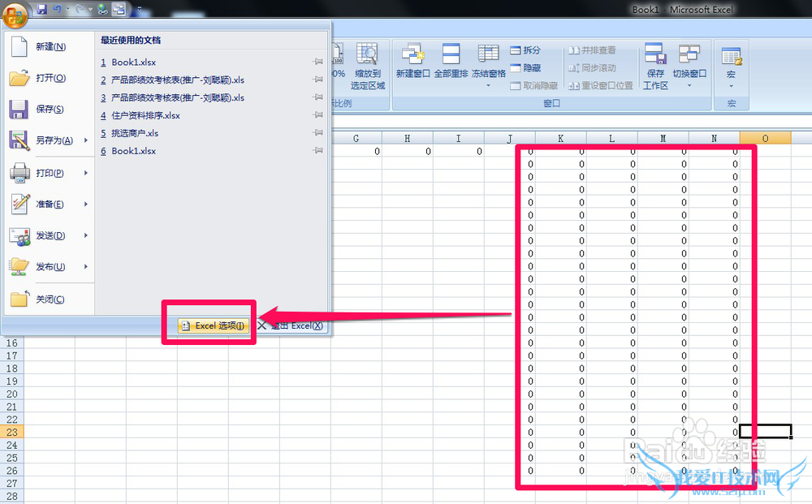Screen dimensions: 812x504
Task: Pin 挑选商户.xls to recent list
Action: point(318,132)
